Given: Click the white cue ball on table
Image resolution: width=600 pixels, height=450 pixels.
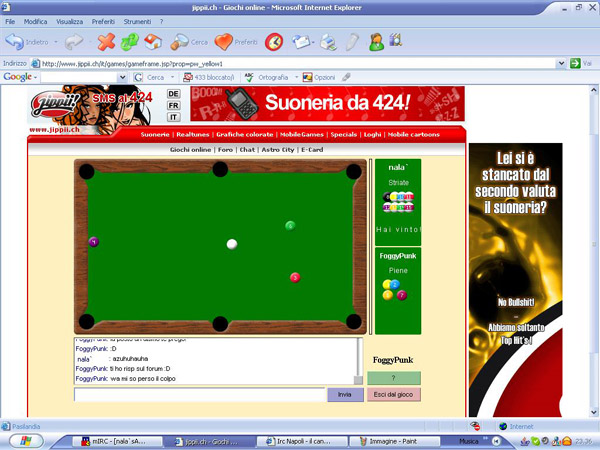Looking at the screenshot, I should coord(232,244).
